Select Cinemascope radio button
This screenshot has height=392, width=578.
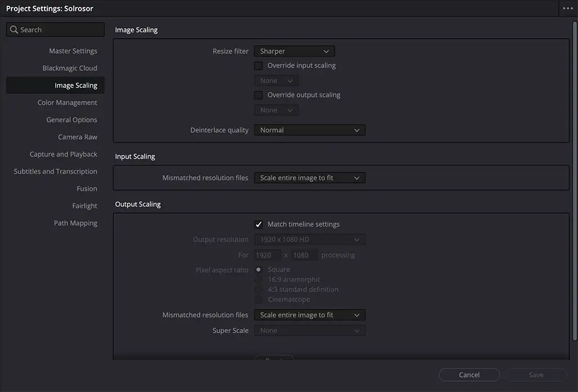tap(258, 299)
